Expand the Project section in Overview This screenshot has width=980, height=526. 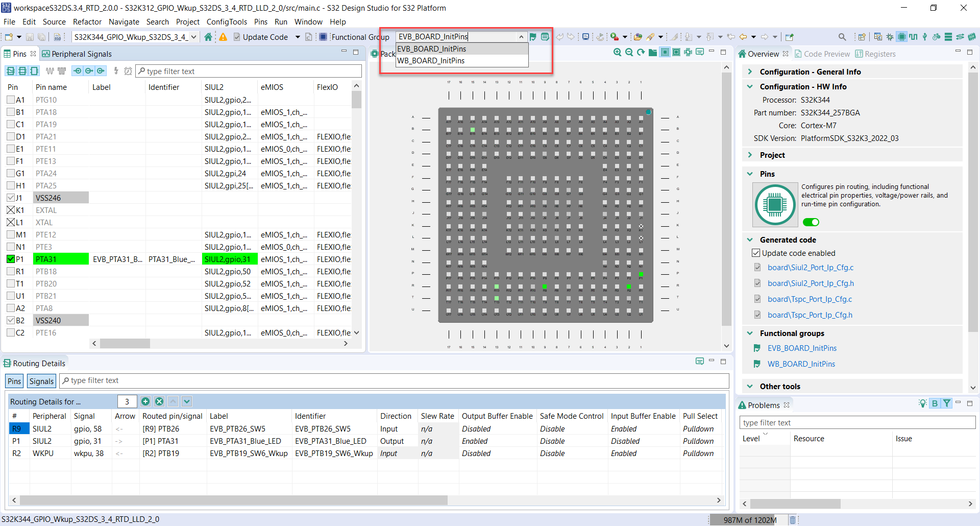(750, 155)
